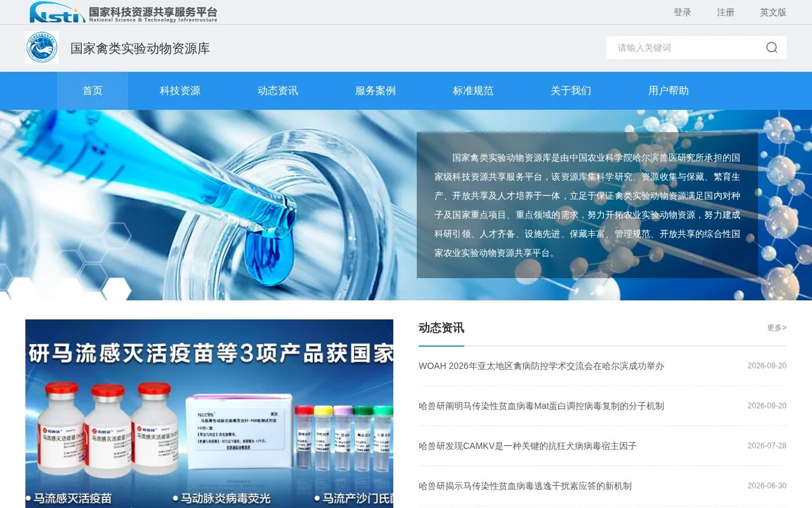Open the 注册 register link
Screen dimensions: 812x508
[x=726, y=12]
